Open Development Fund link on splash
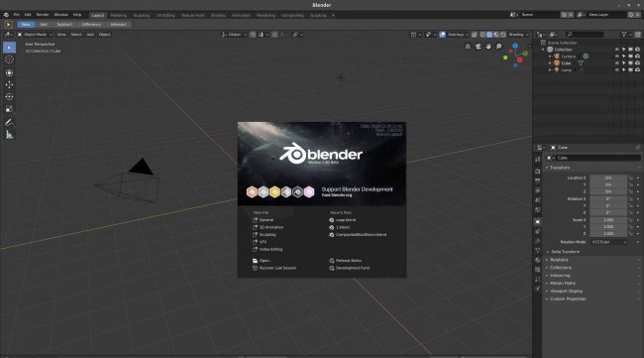The image size is (644, 358). [x=350, y=268]
